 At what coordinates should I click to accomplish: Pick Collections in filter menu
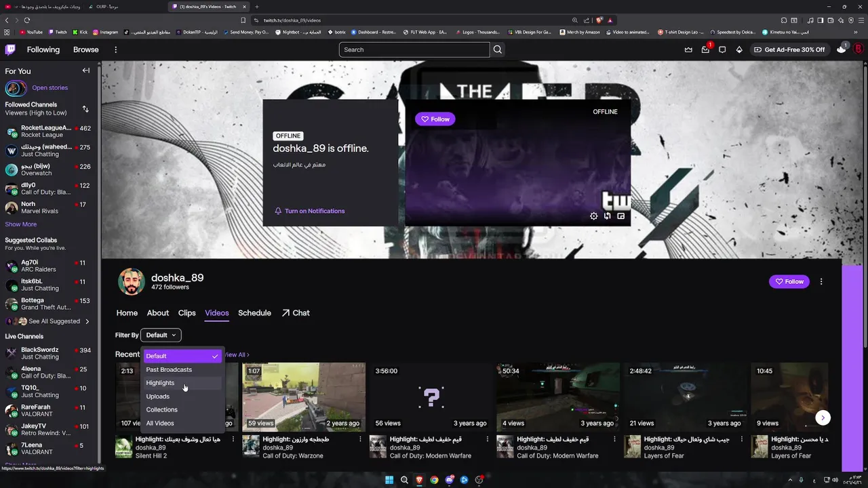(182, 409)
